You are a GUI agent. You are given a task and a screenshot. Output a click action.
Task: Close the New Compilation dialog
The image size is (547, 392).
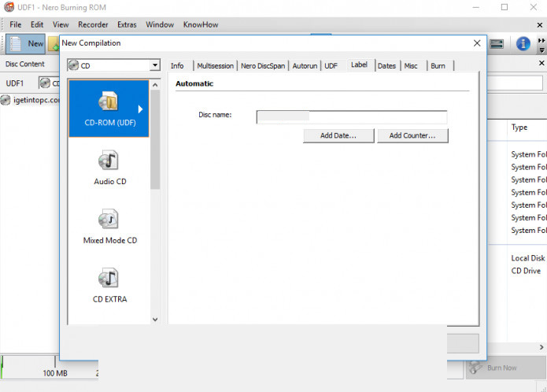(x=477, y=43)
